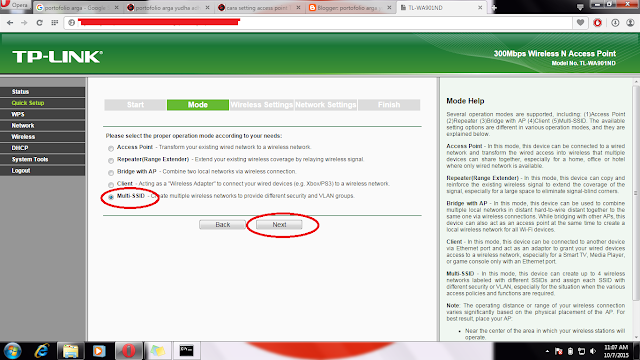Click the Finish wizard step
640x360 pixels.
coord(389,105)
